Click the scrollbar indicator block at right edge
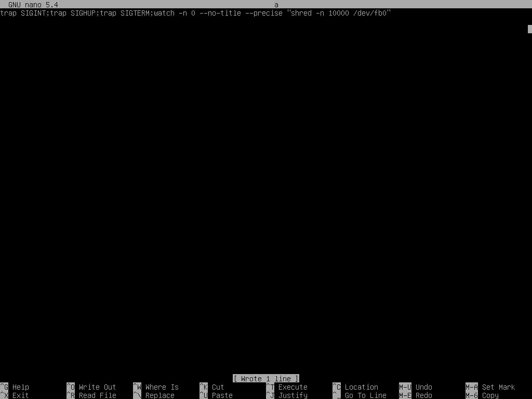 tap(530, 29)
